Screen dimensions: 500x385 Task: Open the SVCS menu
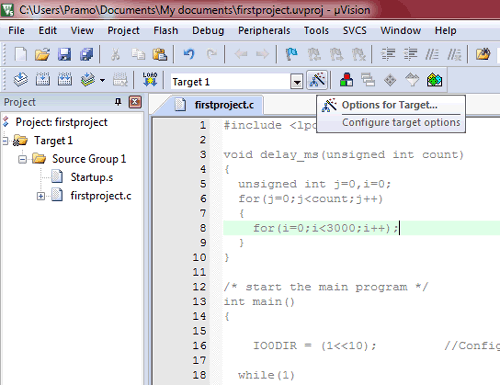click(x=355, y=31)
